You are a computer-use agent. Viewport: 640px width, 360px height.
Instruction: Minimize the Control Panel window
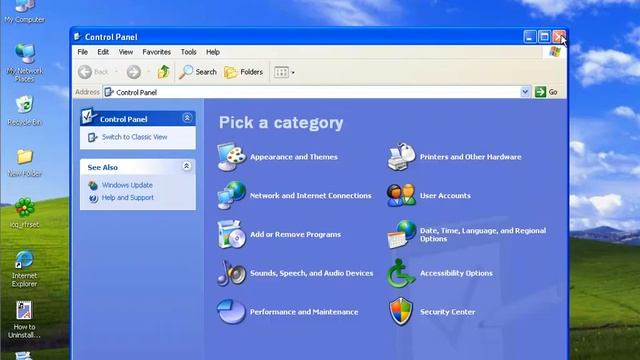click(530, 37)
